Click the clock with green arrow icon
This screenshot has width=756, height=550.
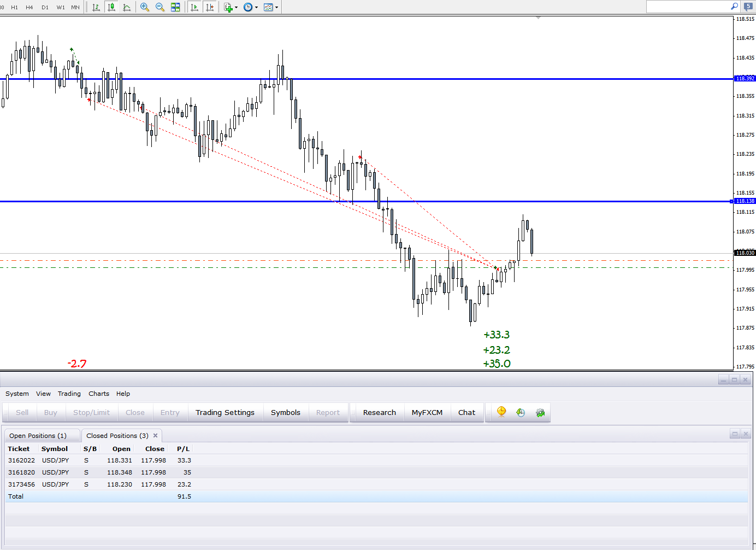(x=521, y=413)
